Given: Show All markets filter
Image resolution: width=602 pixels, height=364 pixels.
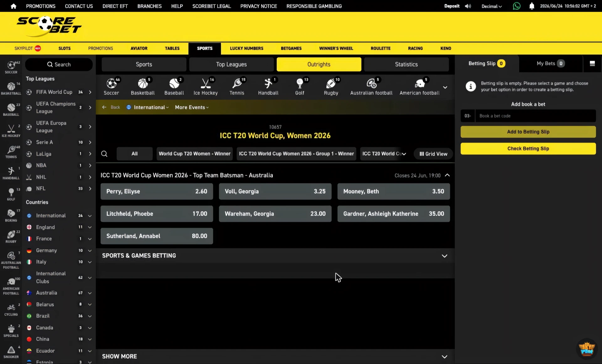Looking at the screenshot, I should pos(135,154).
